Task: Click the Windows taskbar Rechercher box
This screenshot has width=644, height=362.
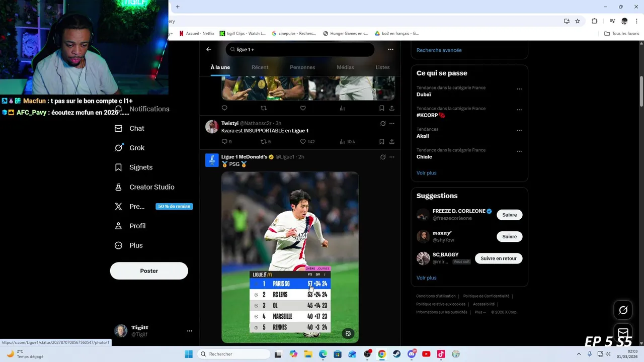Action: point(234,354)
